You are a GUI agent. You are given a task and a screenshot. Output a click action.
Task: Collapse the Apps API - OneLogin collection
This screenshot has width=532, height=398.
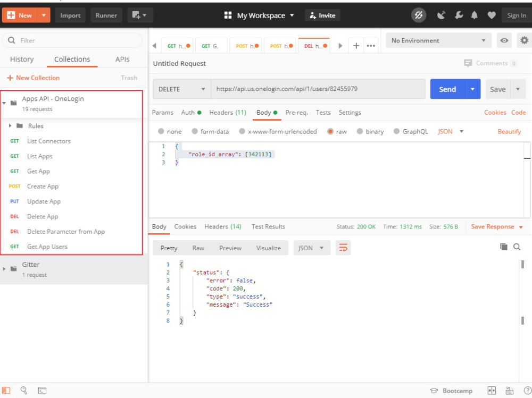4,103
